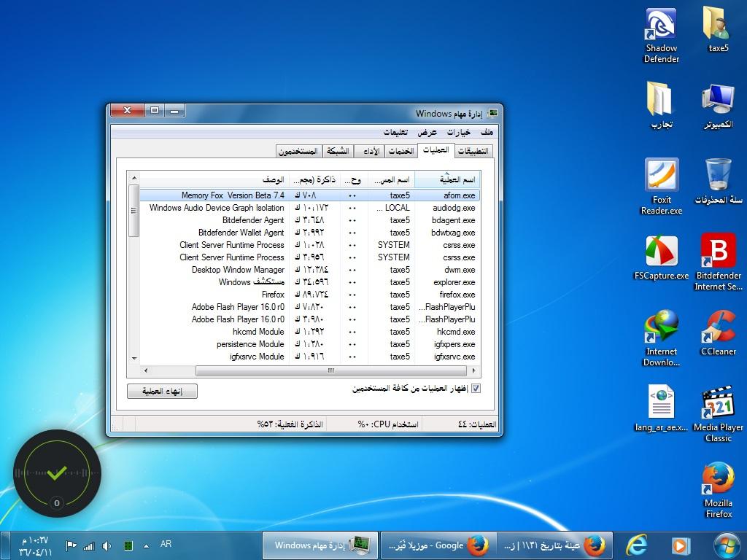Select the igfxsrvc.exe process row

[x=309, y=356]
